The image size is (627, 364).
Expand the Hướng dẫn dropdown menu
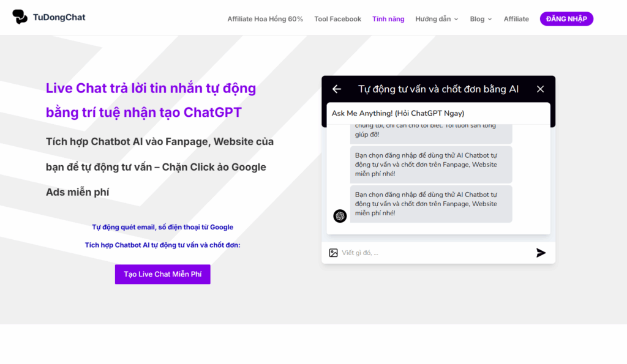437,19
